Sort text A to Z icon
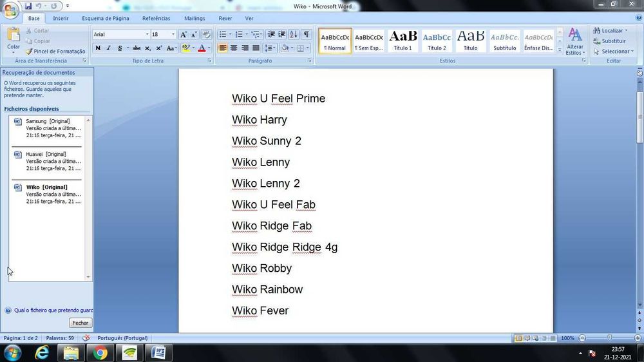The width and height of the screenshot is (644, 362). pos(294,35)
